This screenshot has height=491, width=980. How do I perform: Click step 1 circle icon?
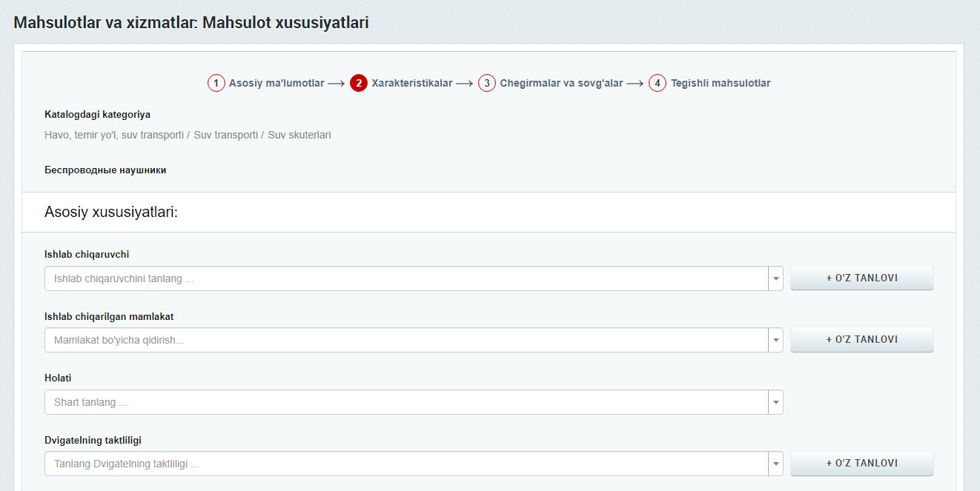[x=216, y=83]
